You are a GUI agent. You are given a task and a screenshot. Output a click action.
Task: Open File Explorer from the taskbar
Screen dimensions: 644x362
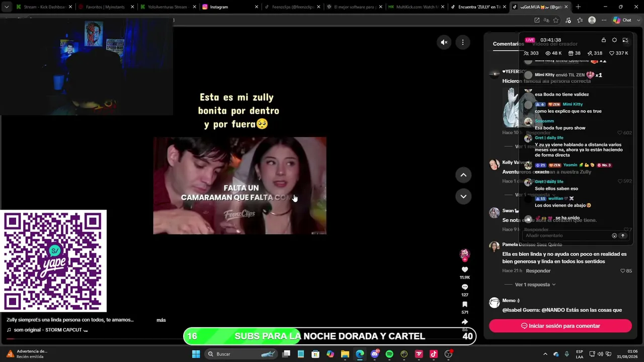(345, 354)
